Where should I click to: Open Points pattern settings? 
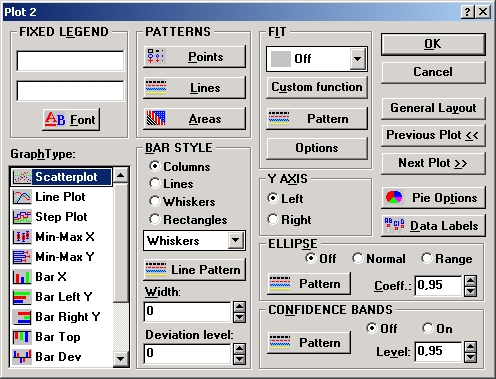click(195, 57)
